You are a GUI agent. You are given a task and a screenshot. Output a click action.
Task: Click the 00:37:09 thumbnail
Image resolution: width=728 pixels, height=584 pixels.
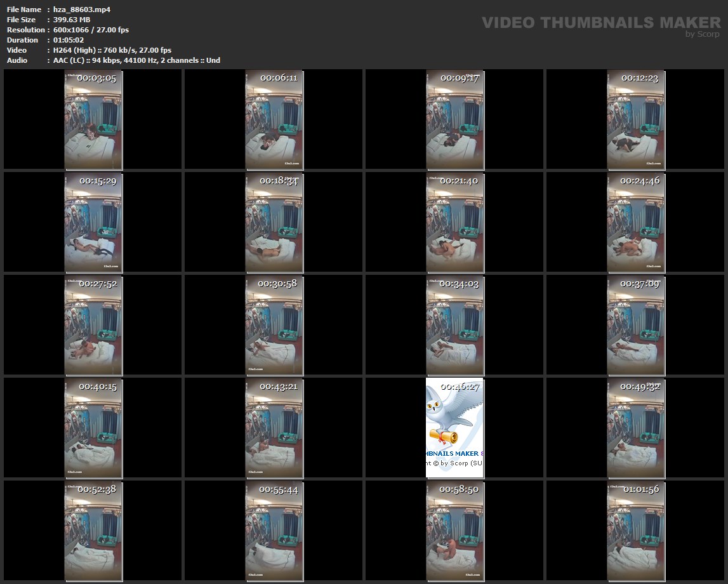point(636,326)
